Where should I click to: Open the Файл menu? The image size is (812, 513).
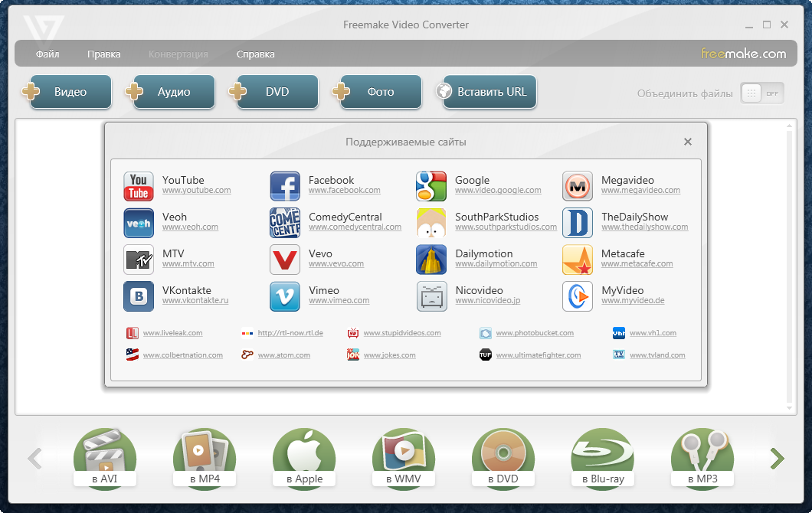pyautogui.click(x=47, y=54)
